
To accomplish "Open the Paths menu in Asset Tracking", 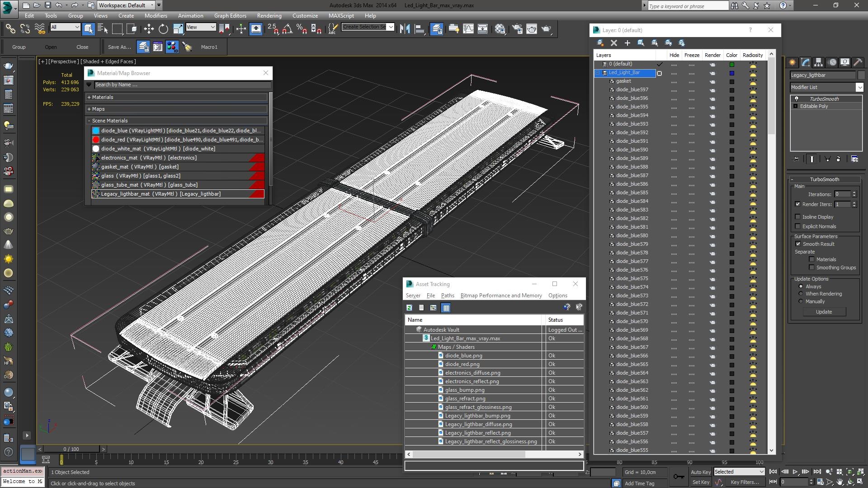I will [447, 296].
